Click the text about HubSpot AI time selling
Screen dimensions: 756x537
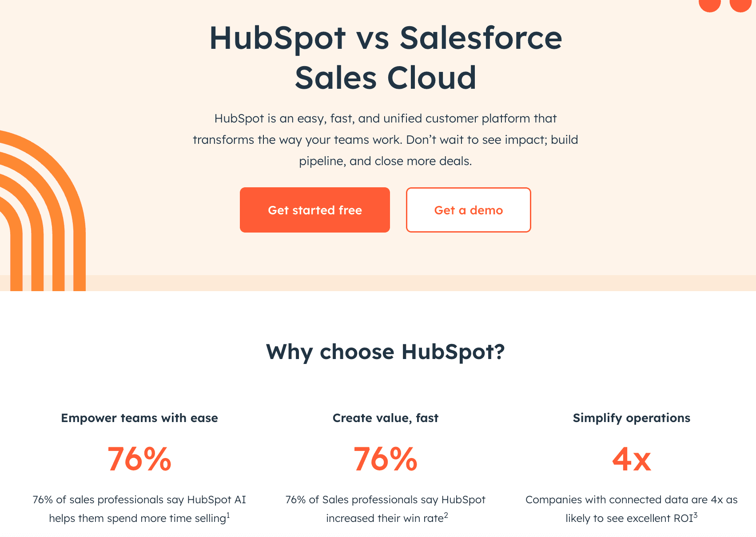click(139, 509)
